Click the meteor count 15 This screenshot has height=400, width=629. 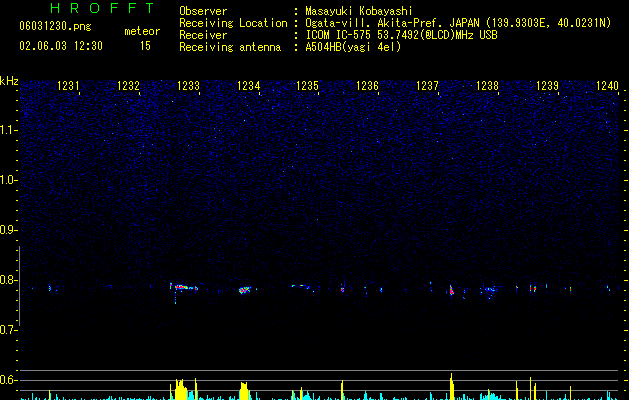tap(145, 46)
